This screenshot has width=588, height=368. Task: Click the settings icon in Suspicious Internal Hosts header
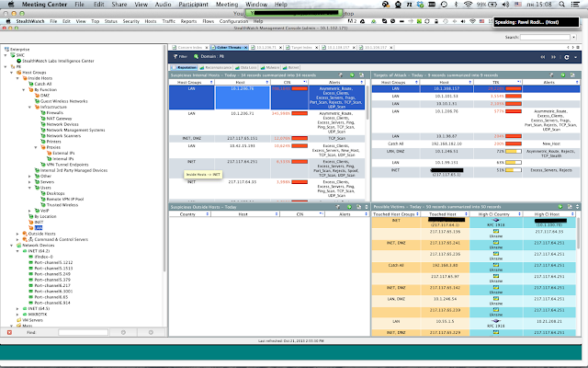341,75
